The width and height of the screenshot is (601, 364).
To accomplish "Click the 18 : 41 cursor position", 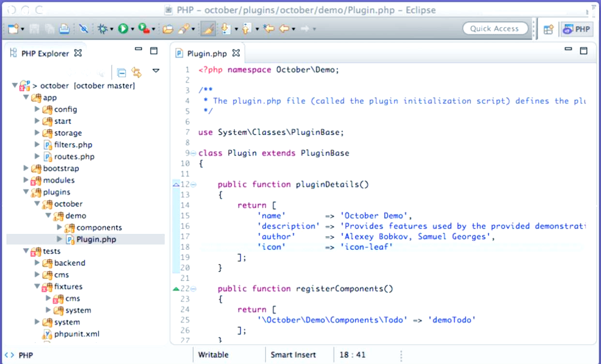I will tap(353, 355).
